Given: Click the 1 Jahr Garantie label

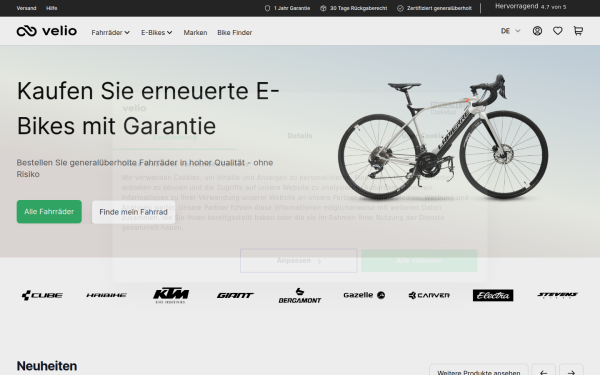Looking at the screenshot, I should tap(287, 8).
